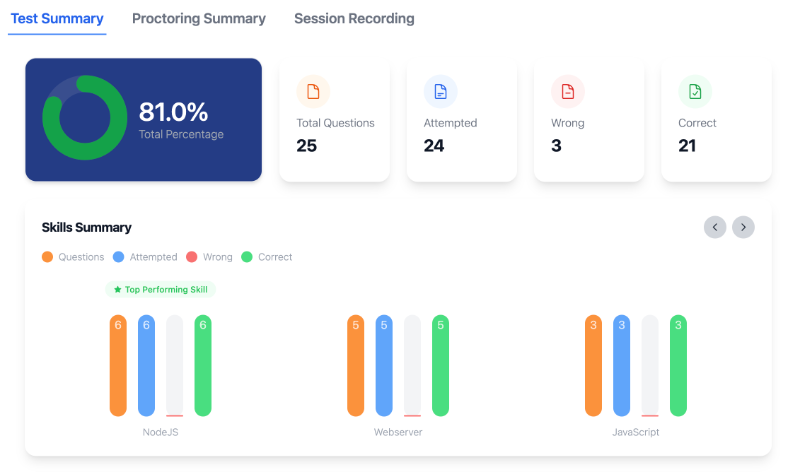Click the green JavaScript Correct bar
This screenshot has width=800, height=472.
(678, 365)
